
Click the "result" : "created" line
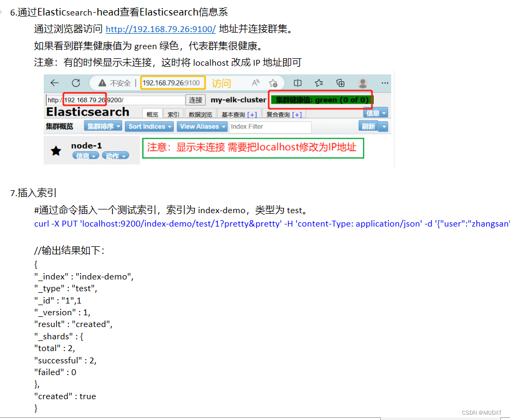pos(73,324)
